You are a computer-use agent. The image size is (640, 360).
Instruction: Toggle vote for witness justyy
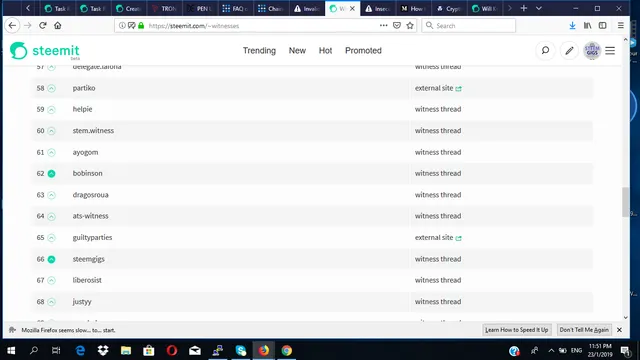coord(51,302)
